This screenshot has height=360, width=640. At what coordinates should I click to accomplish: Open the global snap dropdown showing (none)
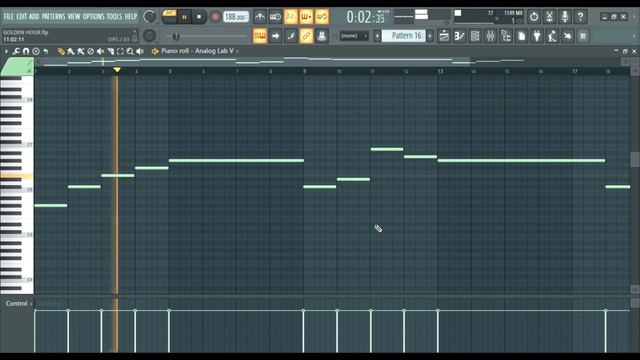click(x=353, y=36)
